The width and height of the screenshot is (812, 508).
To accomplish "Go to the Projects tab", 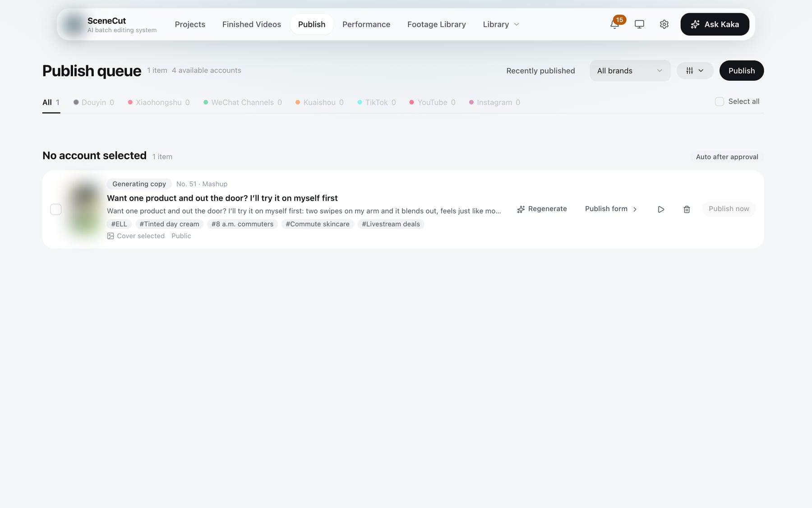I will click(x=190, y=24).
